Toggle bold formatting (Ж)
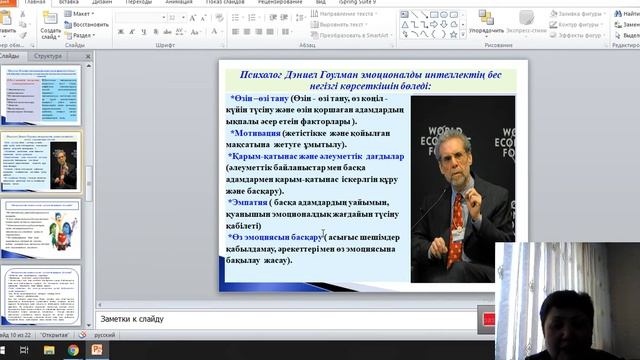 121,32
